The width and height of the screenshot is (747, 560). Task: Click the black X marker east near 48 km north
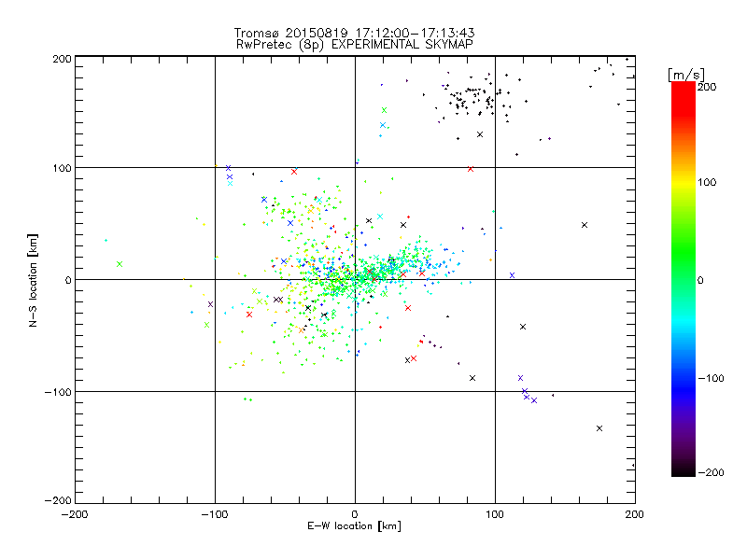click(x=585, y=225)
